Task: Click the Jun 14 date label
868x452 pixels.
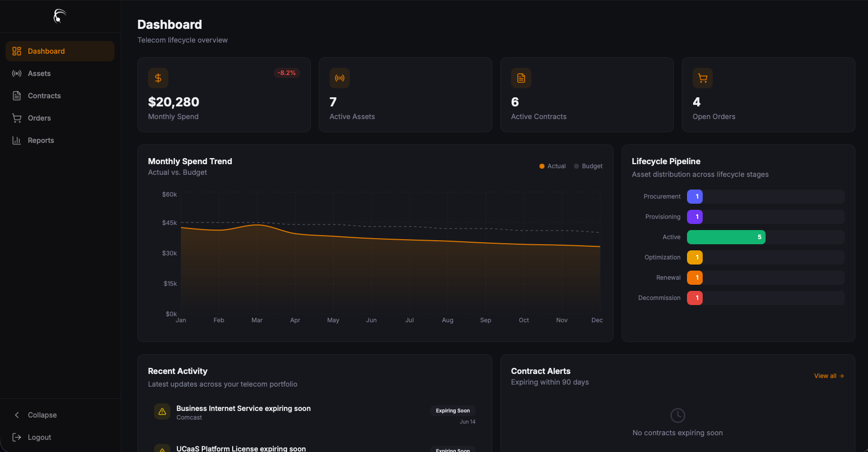Action: [467, 422]
